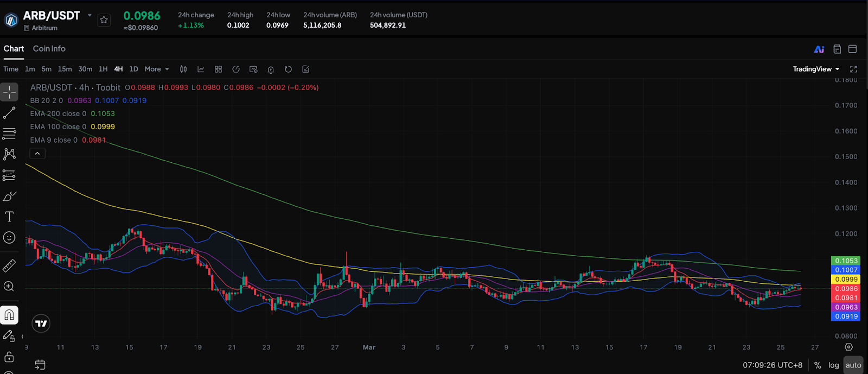Click the 07:09:26 UTC+8 timezone button
868x374 pixels.
[772, 365]
